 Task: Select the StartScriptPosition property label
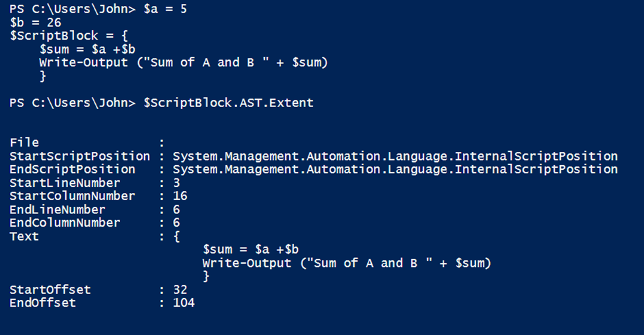[x=80, y=156]
